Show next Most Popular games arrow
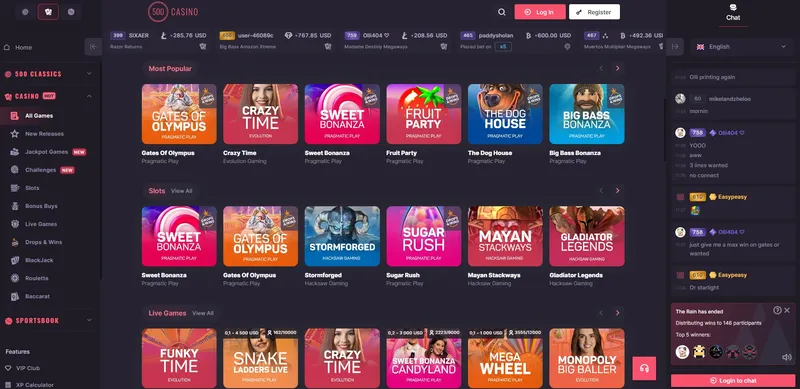 (x=617, y=68)
